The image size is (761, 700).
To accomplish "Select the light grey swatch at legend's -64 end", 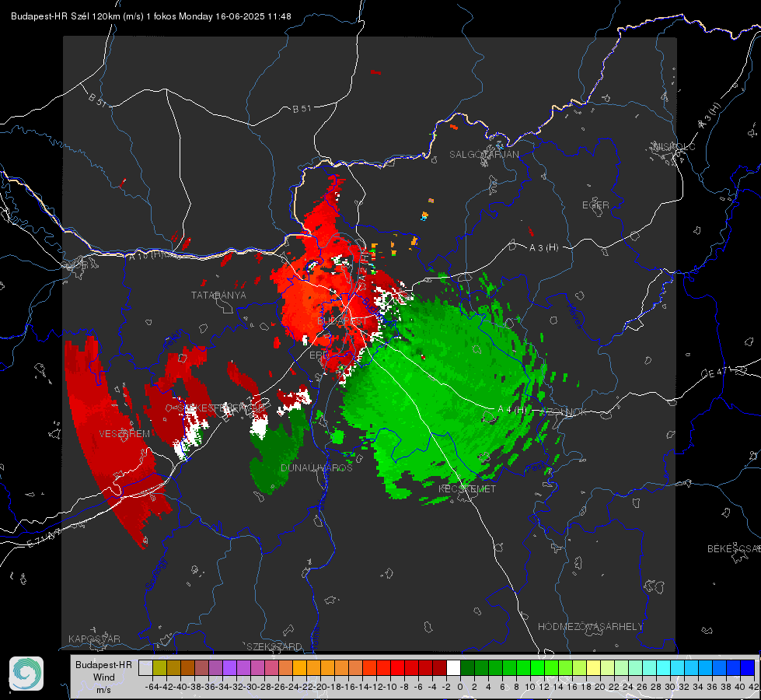I will pyautogui.click(x=145, y=667).
